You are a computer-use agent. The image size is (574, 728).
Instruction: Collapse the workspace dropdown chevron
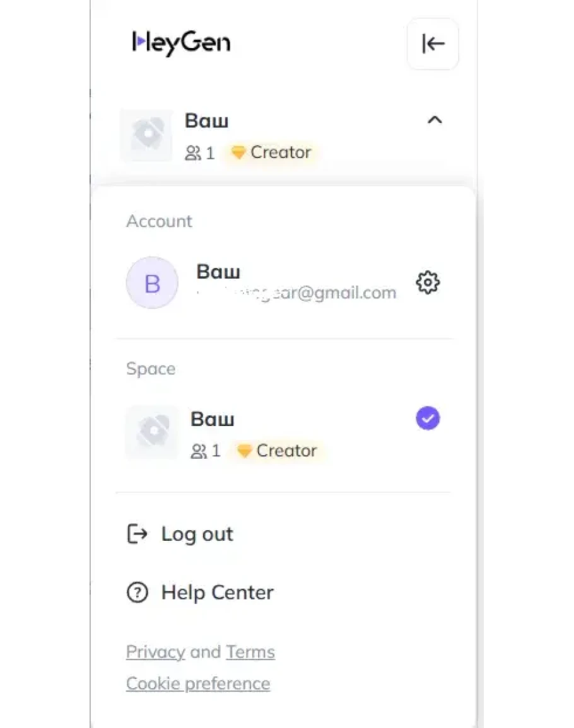click(435, 120)
